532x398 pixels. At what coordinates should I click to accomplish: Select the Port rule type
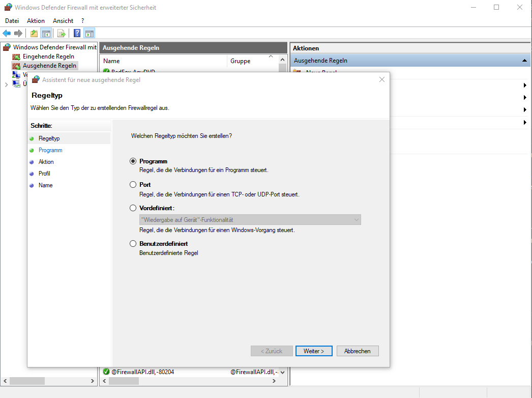pos(133,185)
